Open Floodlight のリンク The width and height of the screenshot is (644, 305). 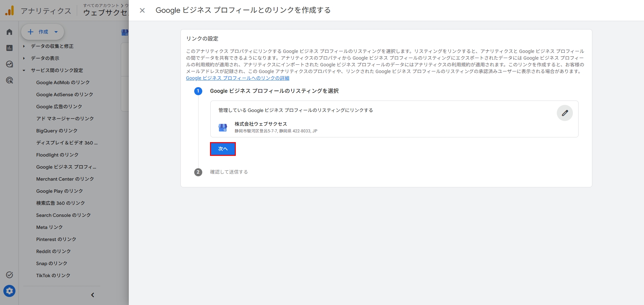click(x=57, y=155)
